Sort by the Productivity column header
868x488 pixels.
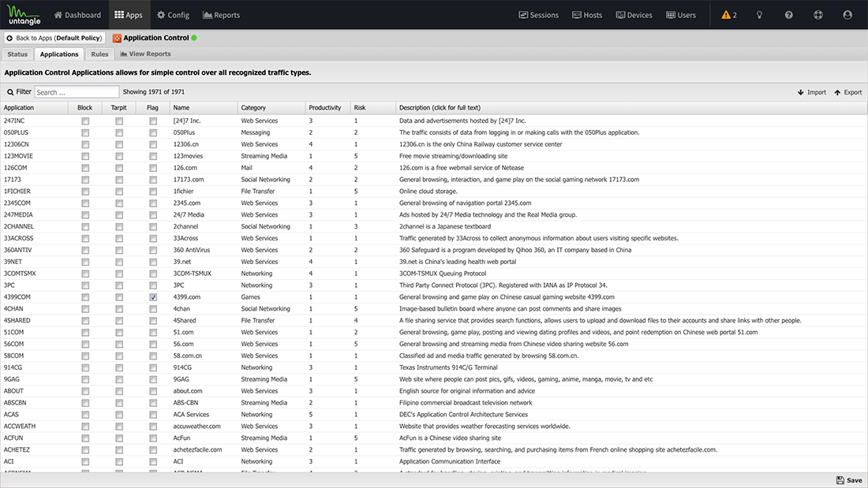328,108
